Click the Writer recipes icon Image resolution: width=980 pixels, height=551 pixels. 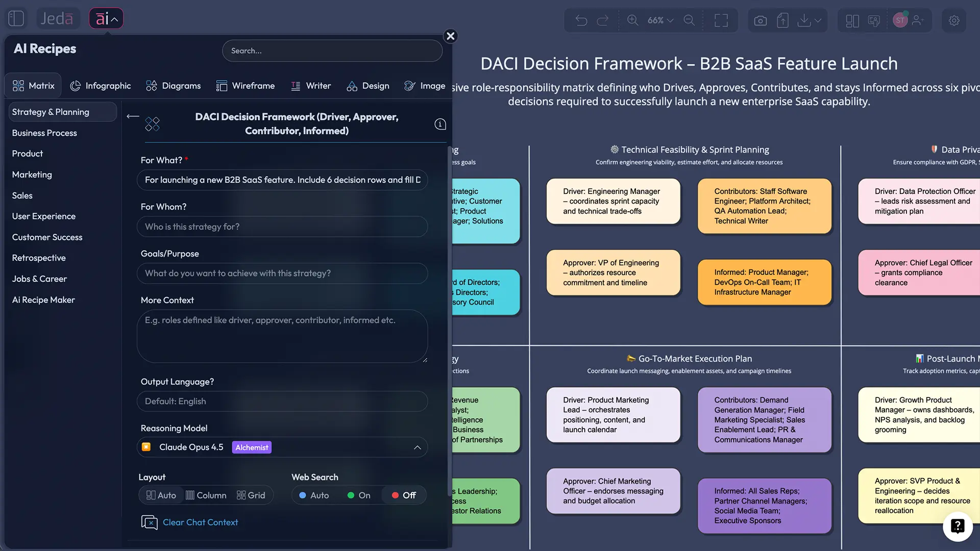295,86
